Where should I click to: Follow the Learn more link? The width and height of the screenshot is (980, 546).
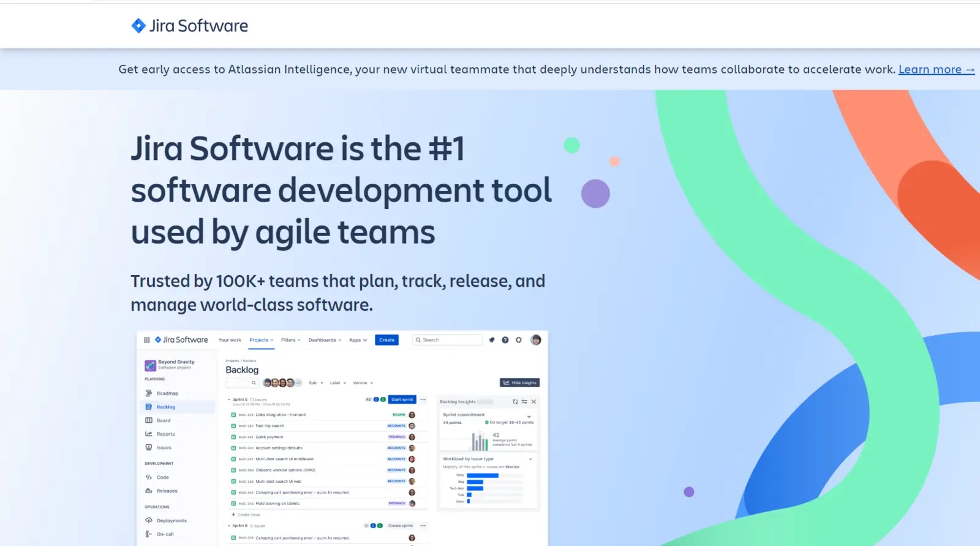(x=937, y=70)
